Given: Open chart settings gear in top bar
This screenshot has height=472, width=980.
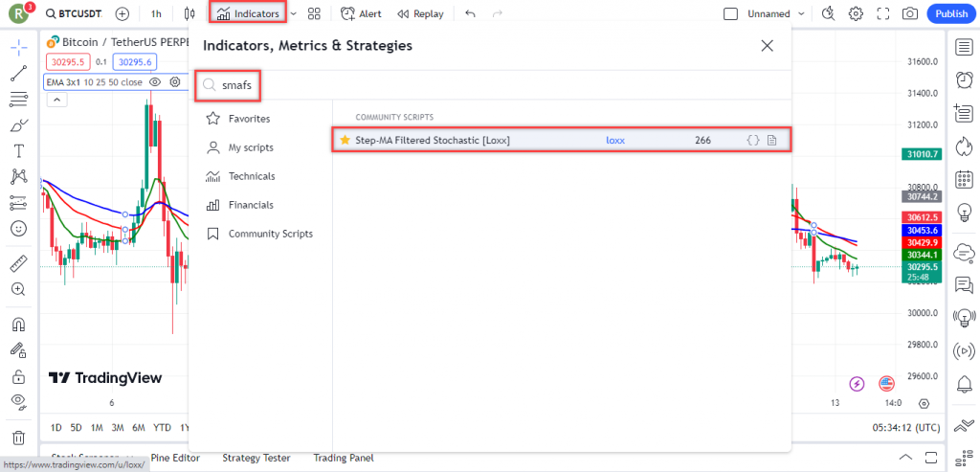Looking at the screenshot, I should coord(856,13).
